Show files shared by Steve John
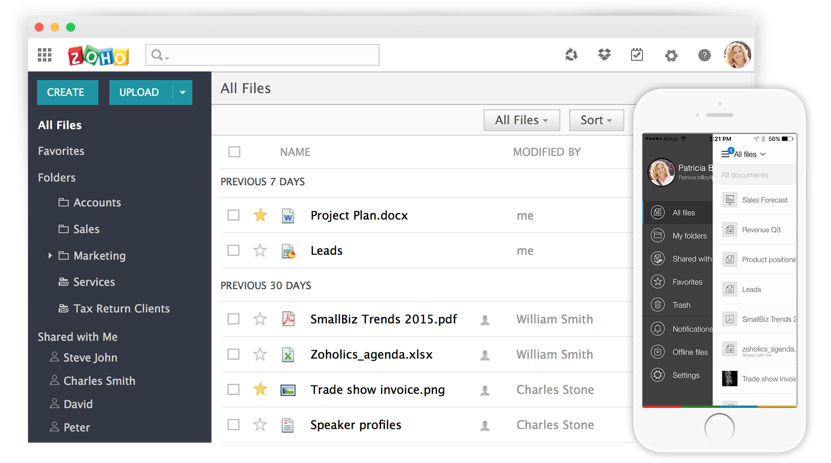This screenshot has width=831, height=463. point(84,358)
